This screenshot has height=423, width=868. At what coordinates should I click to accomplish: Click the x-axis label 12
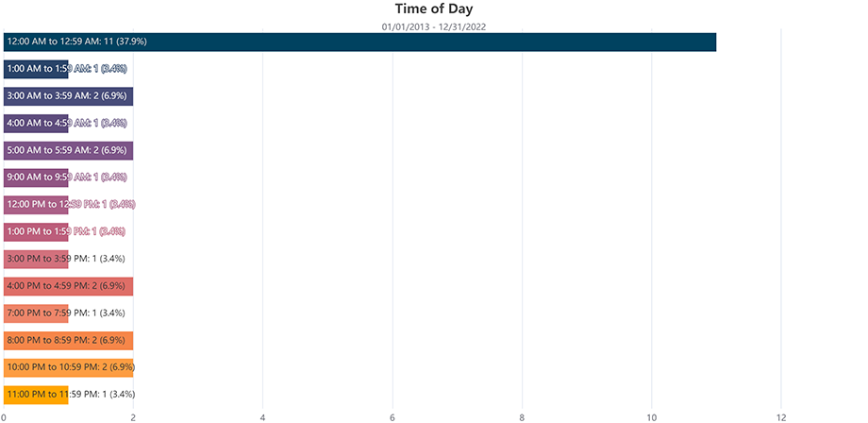click(781, 417)
